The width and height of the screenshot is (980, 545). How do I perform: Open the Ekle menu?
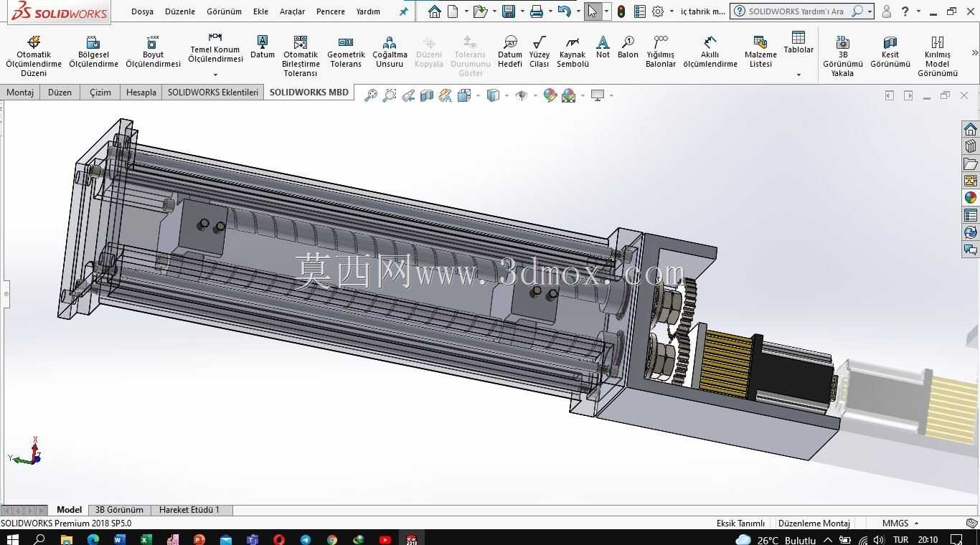click(260, 11)
